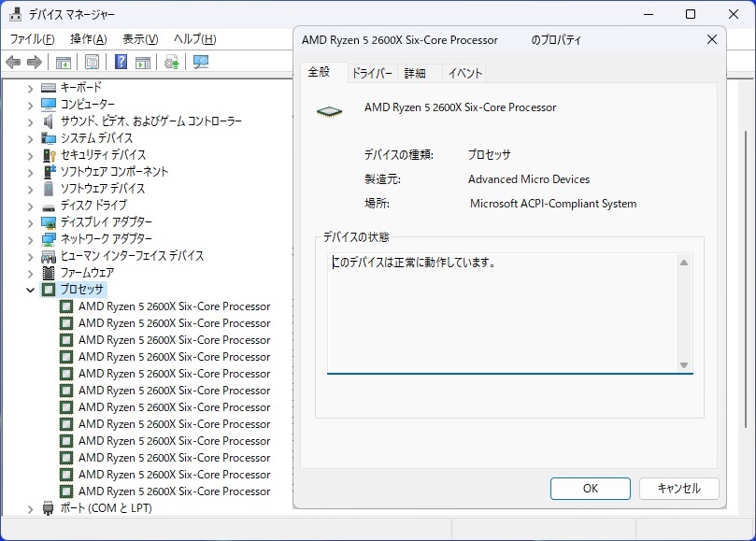The width and height of the screenshot is (756, 541).
Task: Toggle the show/hide console tree toolbar icon
Action: click(64, 63)
